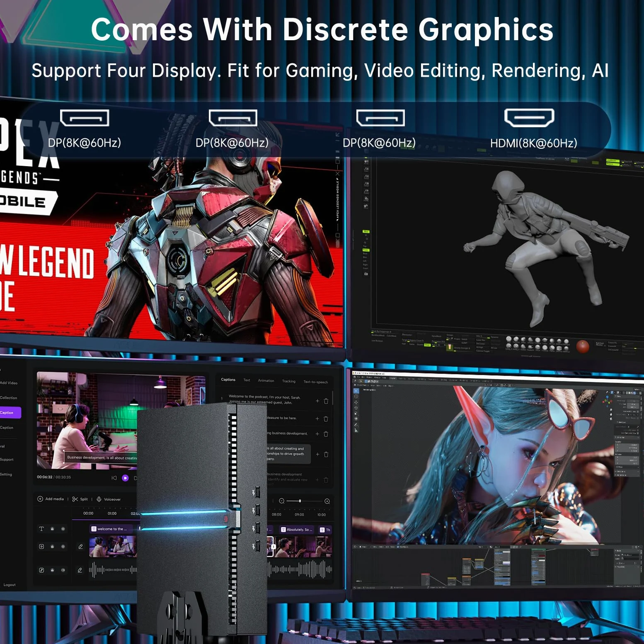Viewport: 644px width, 644px height.
Task: Mute the audio track with its speaker icon
Action: click(x=63, y=570)
